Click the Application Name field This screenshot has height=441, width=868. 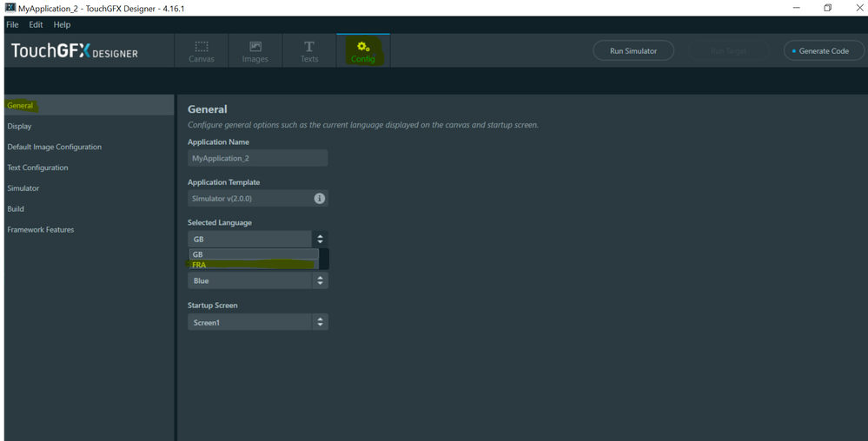pyautogui.click(x=257, y=158)
